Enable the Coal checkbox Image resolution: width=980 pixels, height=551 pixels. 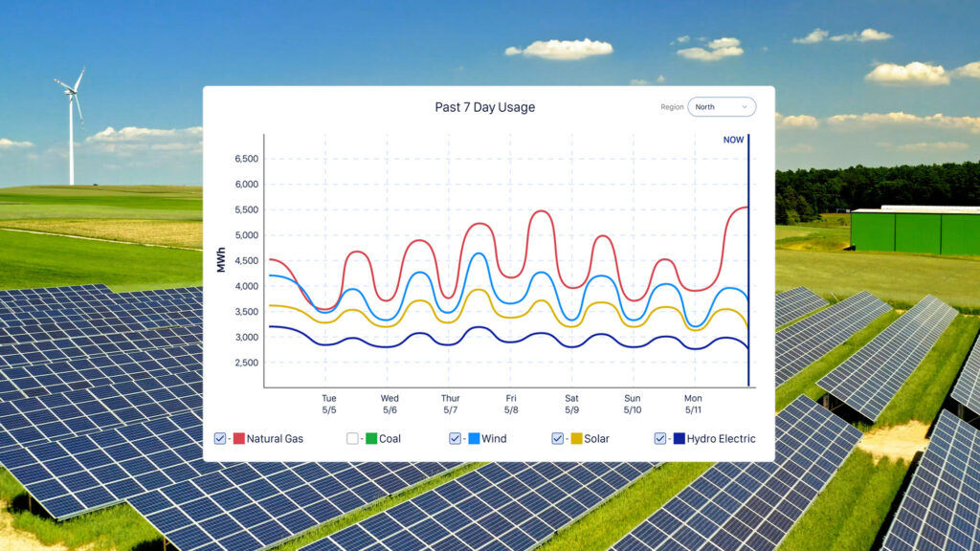click(x=352, y=438)
